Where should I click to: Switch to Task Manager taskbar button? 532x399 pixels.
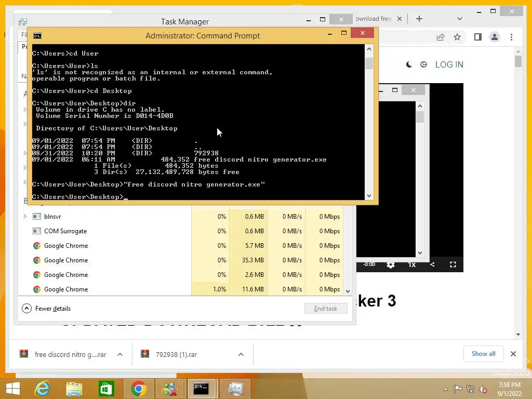tap(235, 389)
